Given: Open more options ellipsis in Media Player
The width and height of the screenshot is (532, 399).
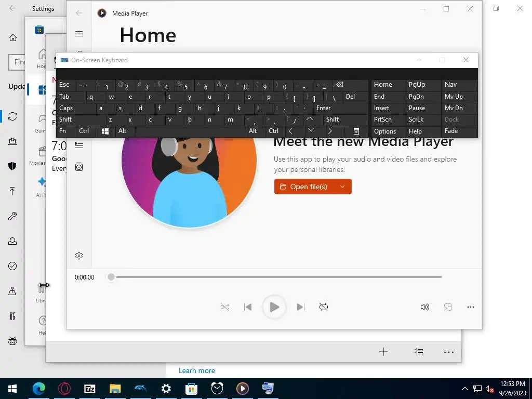Looking at the screenshot, I should (471, 307).
